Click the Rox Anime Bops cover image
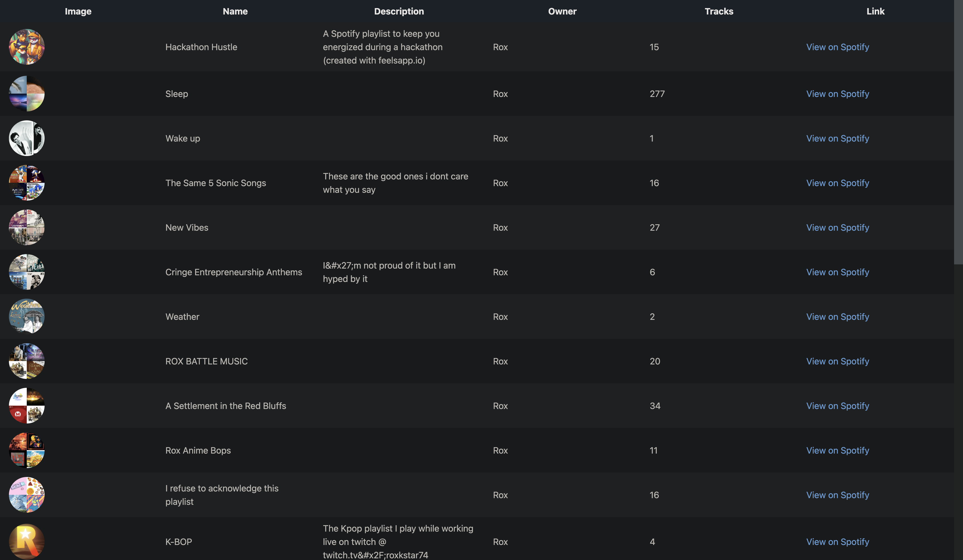The height and width of the screenshot is (560, 963). 27,451
